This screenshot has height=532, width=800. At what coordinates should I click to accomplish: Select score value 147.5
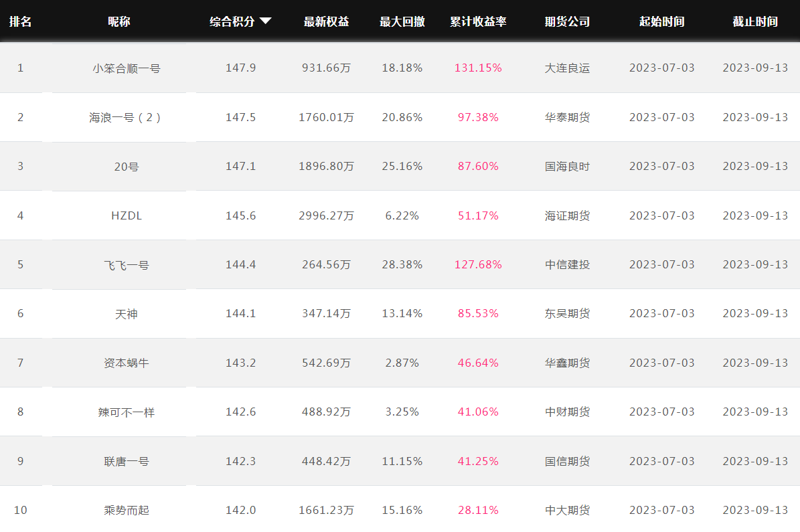(x=241, y=117)
